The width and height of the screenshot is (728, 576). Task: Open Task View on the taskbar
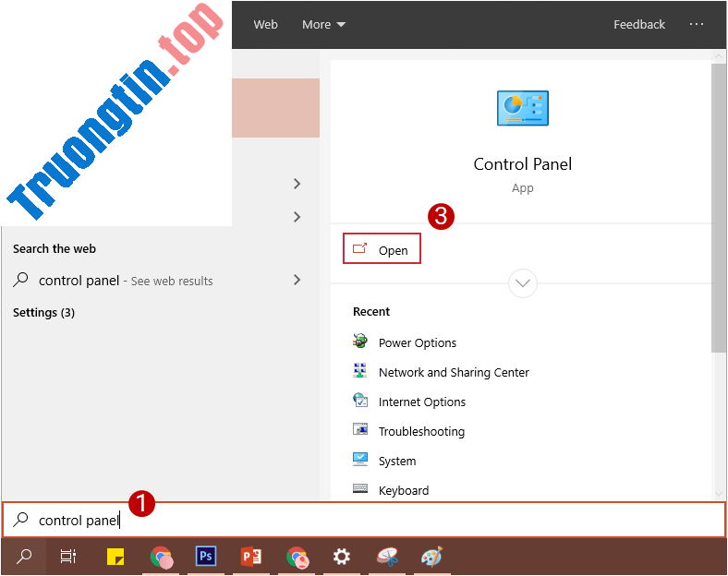(x=68, y=556)
